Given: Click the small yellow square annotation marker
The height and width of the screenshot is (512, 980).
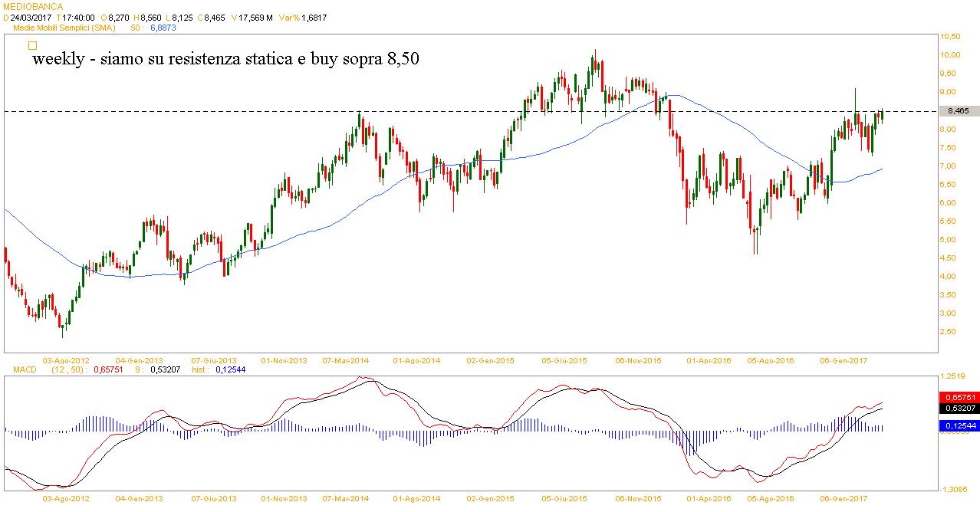Looking at the screenshot, I should [x=32, y=45].
